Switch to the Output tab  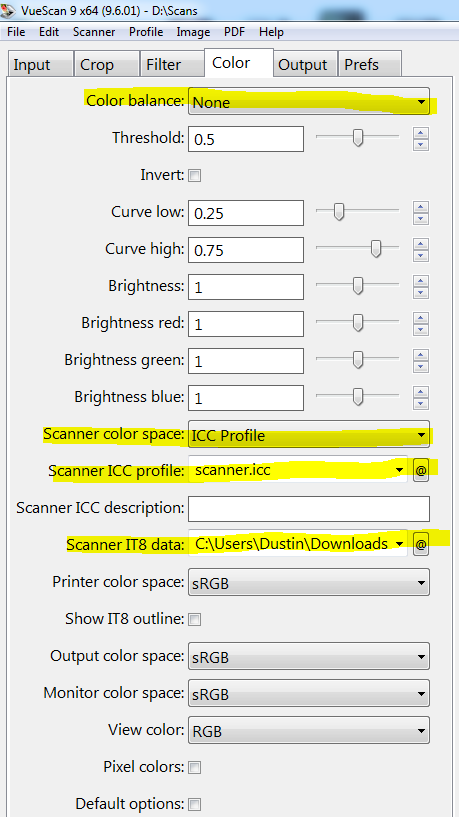point(303,65)
